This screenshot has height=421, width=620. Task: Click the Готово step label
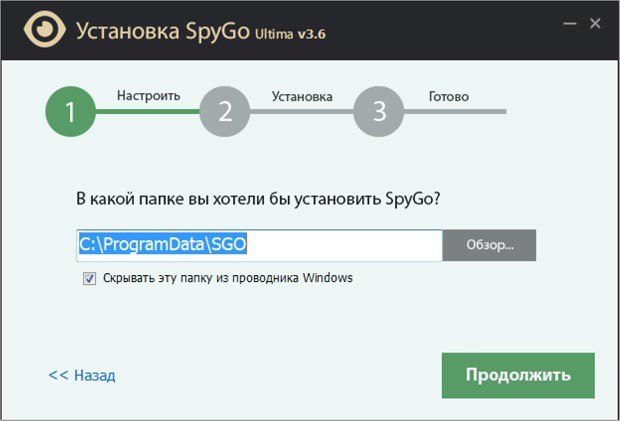click(449, 96)
